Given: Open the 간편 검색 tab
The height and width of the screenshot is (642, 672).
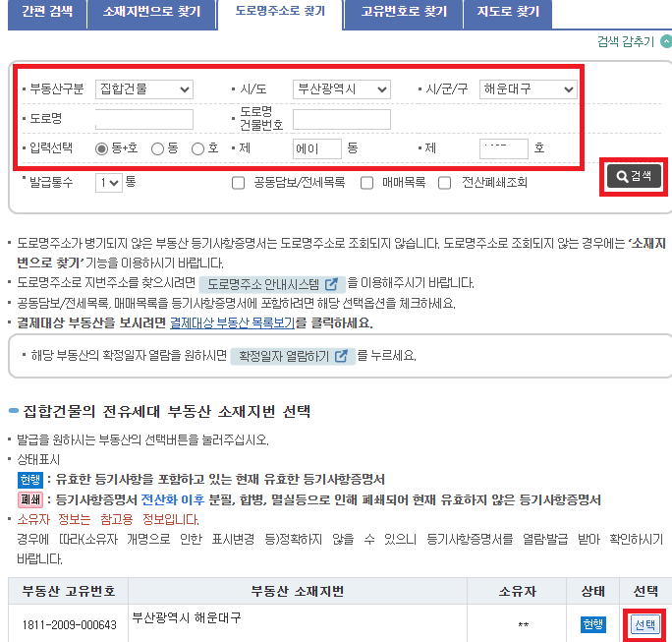Looking at the screenshot, I should point(47,13).
